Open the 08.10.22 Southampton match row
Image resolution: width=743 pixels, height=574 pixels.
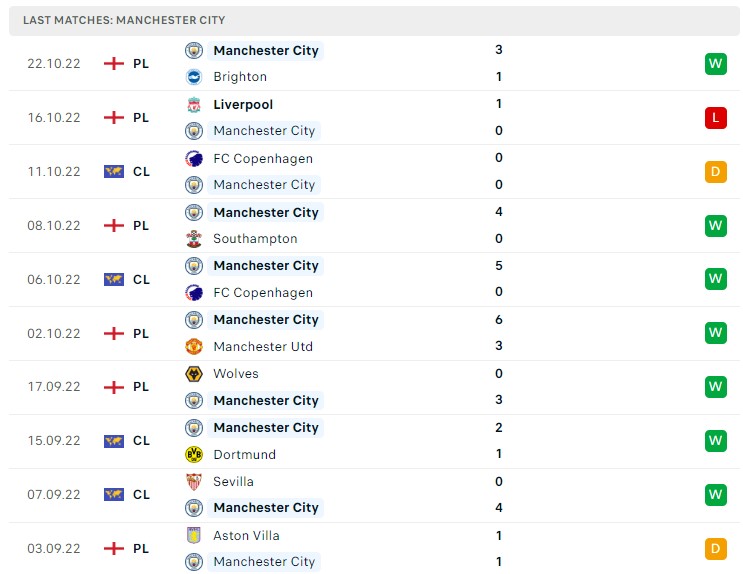pos(374,226)
